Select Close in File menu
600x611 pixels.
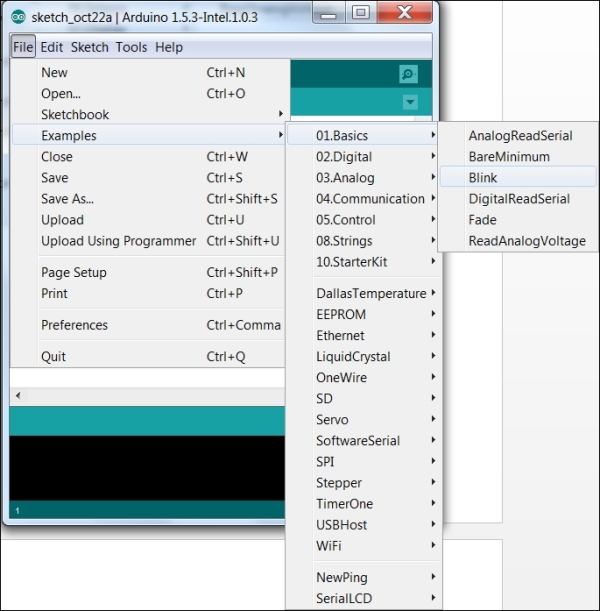(148, 157)
